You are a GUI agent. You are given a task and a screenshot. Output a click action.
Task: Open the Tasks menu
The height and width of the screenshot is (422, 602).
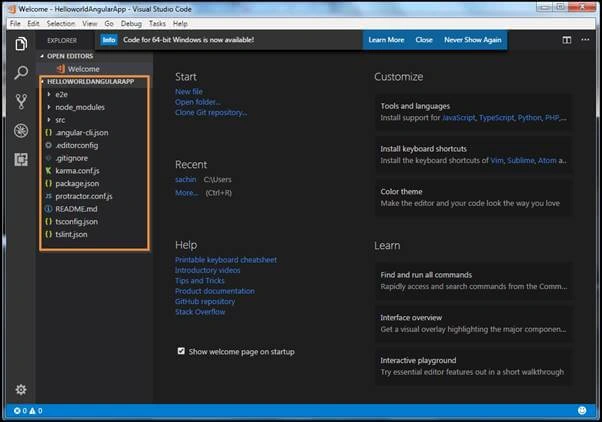point(157,24)
